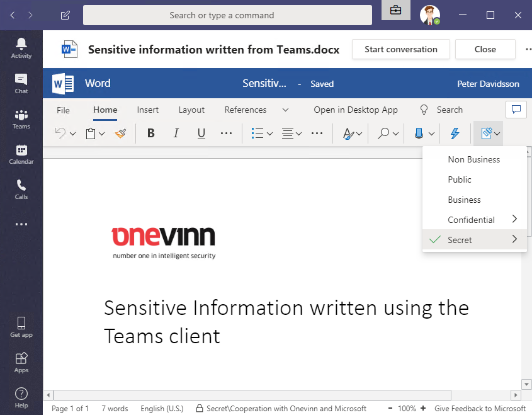Paste from clipboard icon
This screenshot has height=415, width=532.
point(91,134)
